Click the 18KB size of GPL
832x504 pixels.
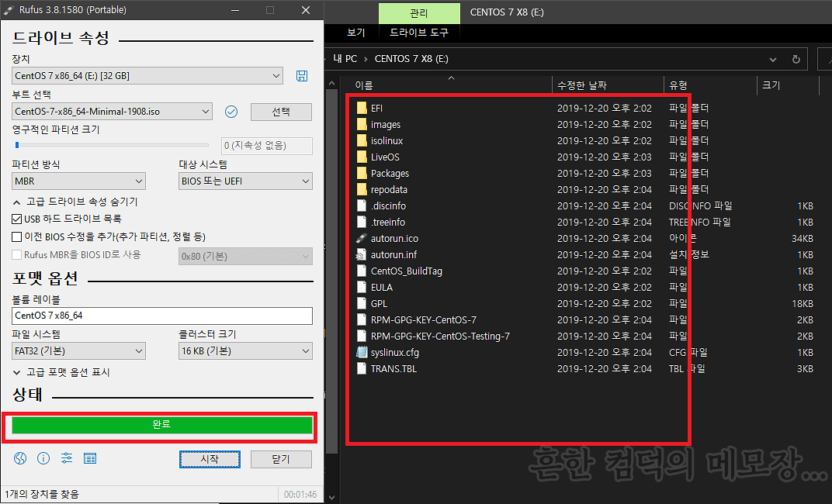pos(803,304)
